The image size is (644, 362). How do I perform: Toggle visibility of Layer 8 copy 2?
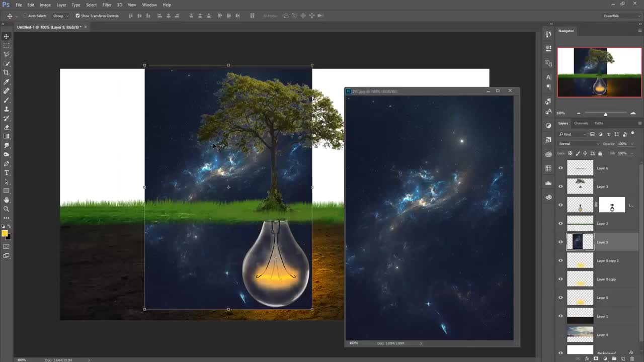point(560,260)
